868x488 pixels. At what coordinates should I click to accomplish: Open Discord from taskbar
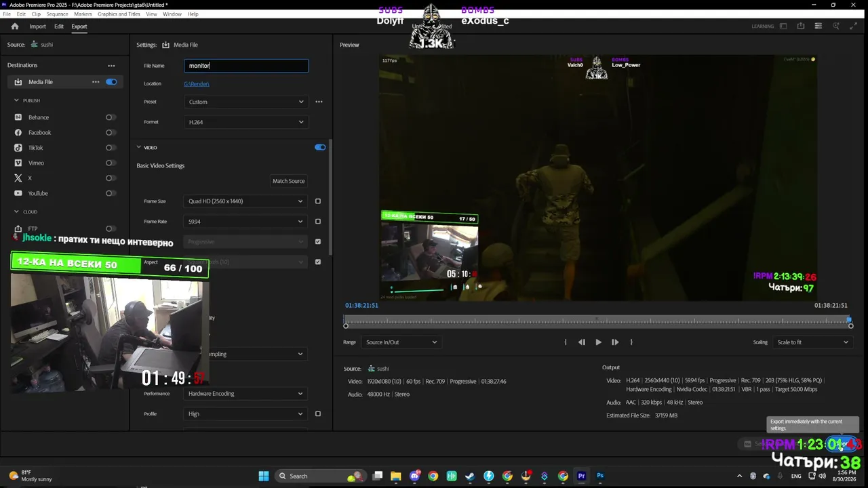414,476
